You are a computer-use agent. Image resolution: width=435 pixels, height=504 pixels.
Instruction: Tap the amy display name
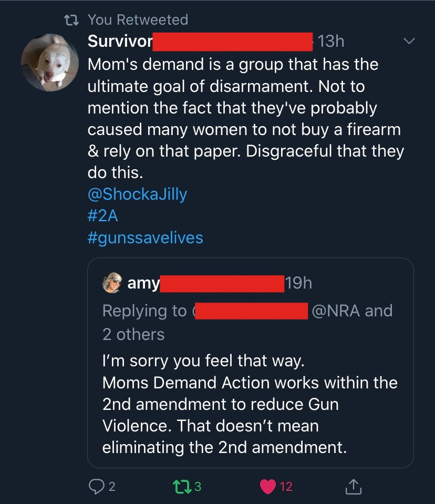143,283
